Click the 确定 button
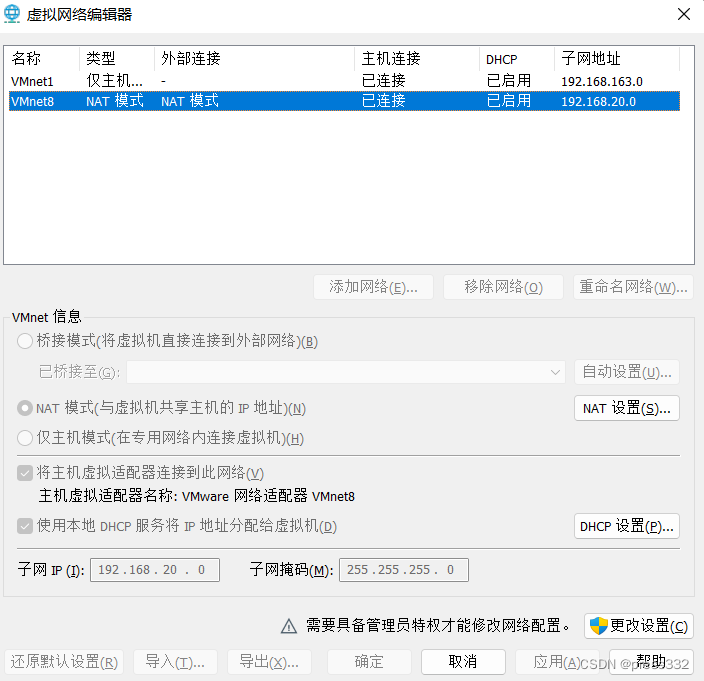 tap(369, 662)
